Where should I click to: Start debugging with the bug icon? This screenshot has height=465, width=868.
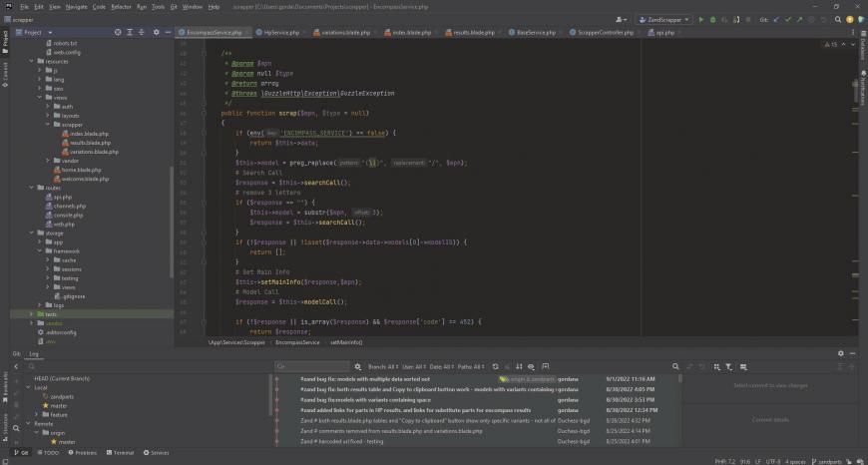pos(713,19)
